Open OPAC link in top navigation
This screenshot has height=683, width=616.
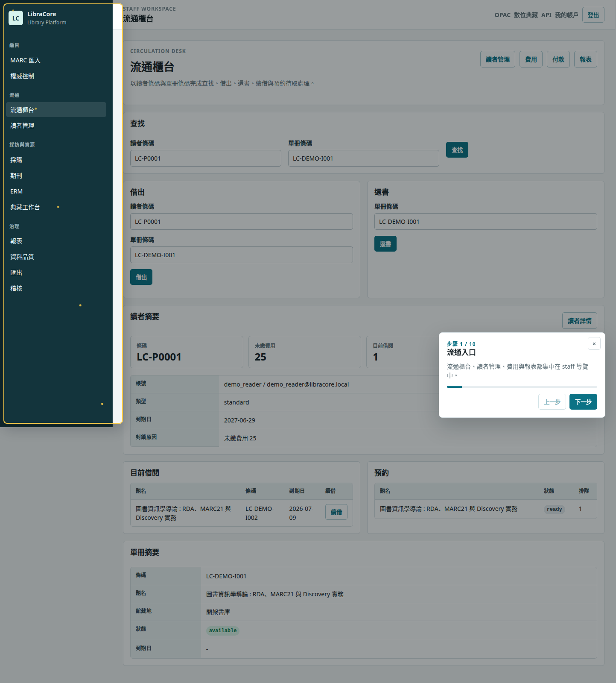[502, 15]
